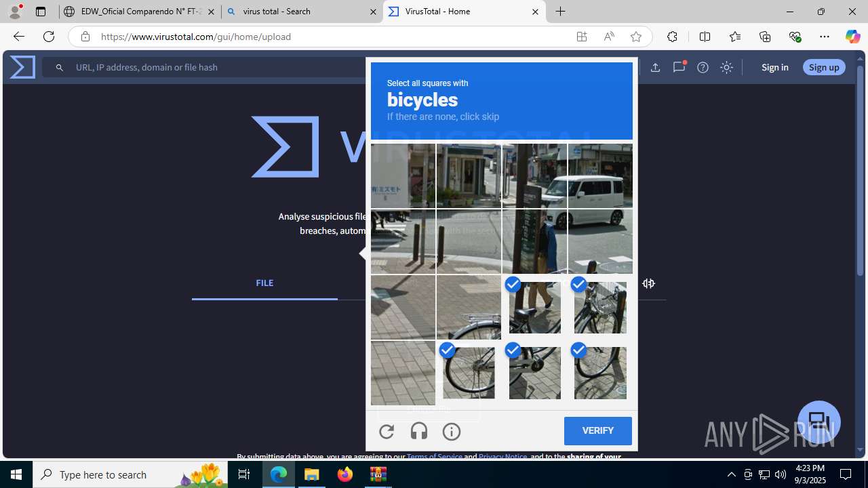The height and width of the screenshot is (488, 868).
Task: Open the Copilot sidebar
Action: click(x=853, y=37)
